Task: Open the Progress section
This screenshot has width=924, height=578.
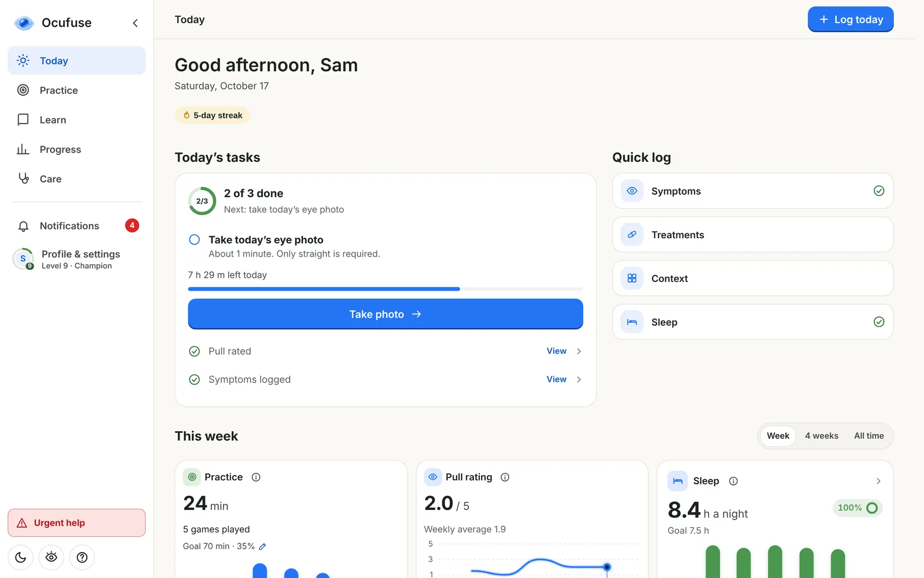Action: (76, 149)
